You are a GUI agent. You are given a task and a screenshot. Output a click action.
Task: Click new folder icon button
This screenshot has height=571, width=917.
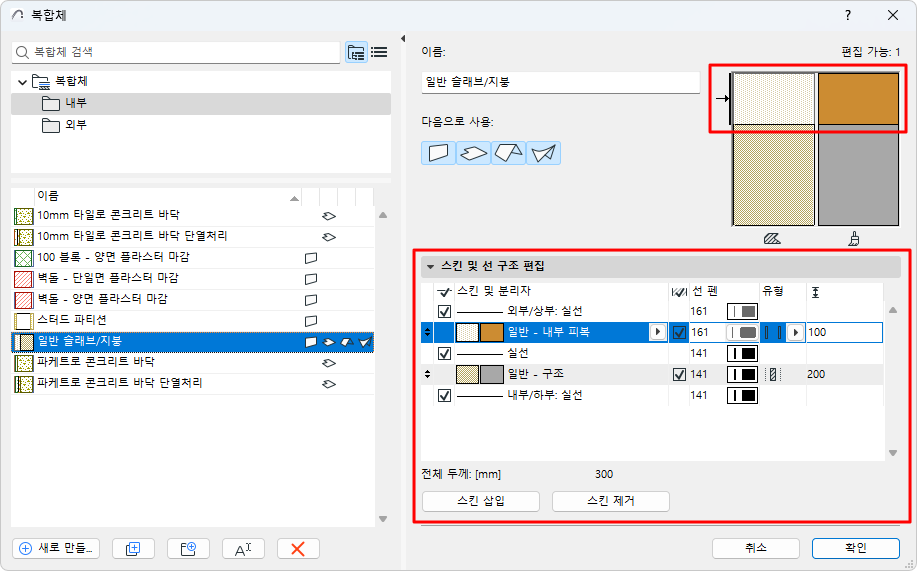[188, 549]
